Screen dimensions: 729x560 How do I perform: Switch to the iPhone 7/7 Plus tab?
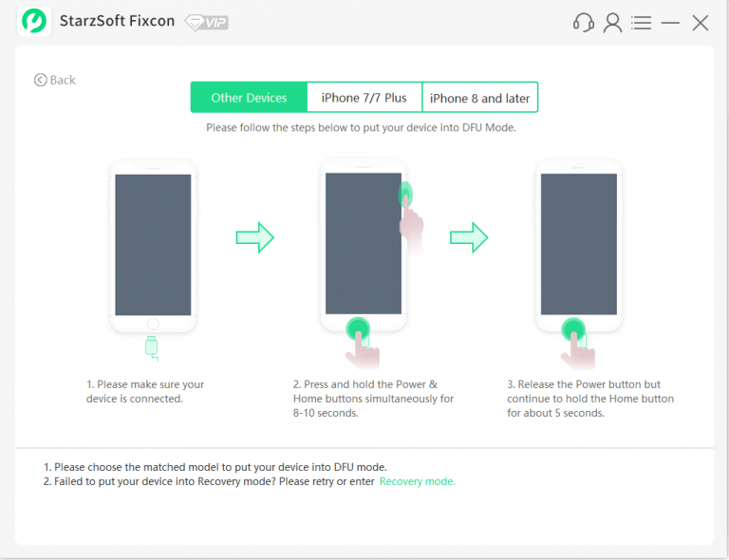(x=364, y=98)
